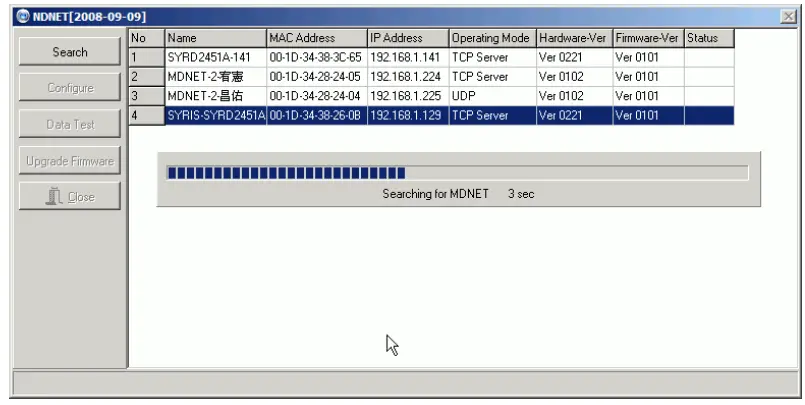Click row number 1 cell
Image resolution: width=805 pixels, height=405 pixels.
coord(147,57)
